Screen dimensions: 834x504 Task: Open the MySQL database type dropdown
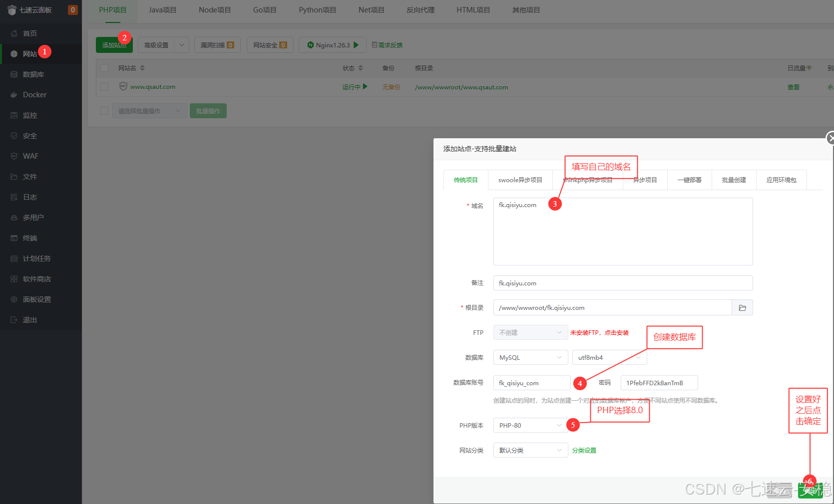pos(530,357)
